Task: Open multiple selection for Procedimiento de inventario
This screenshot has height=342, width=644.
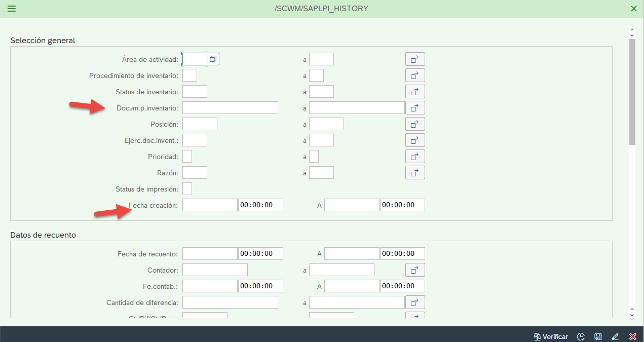Action: tap(414, 75)
